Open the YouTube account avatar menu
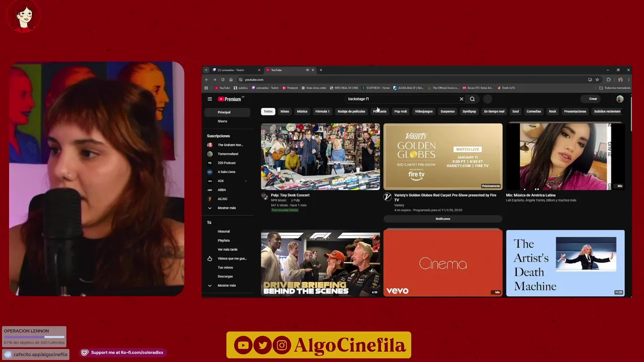The height and width of the screenshot is (362, 644). pos(620,99)
